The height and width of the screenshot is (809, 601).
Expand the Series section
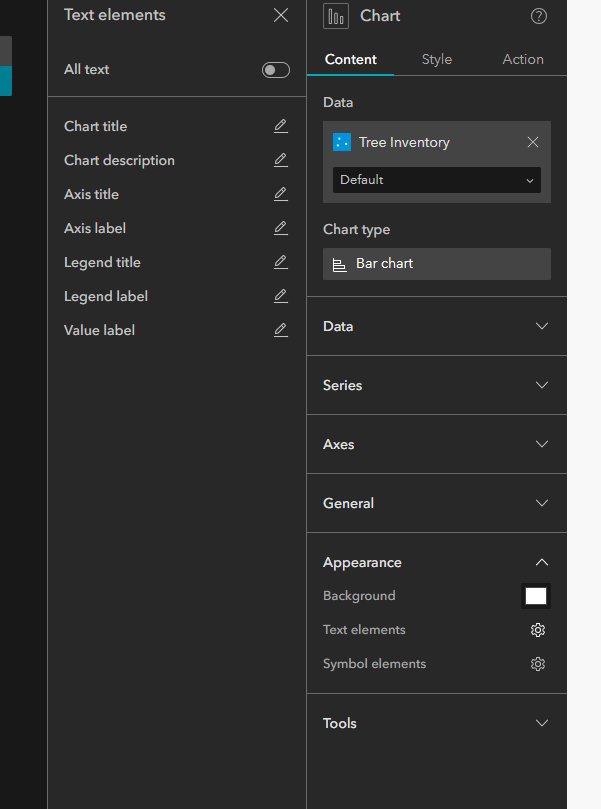437,385
